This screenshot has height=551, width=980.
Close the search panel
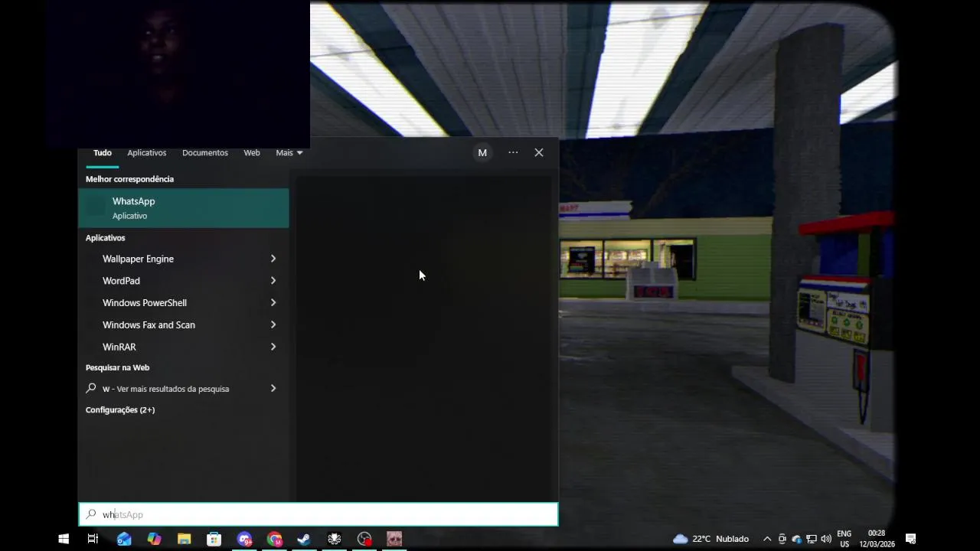(539, 152)
